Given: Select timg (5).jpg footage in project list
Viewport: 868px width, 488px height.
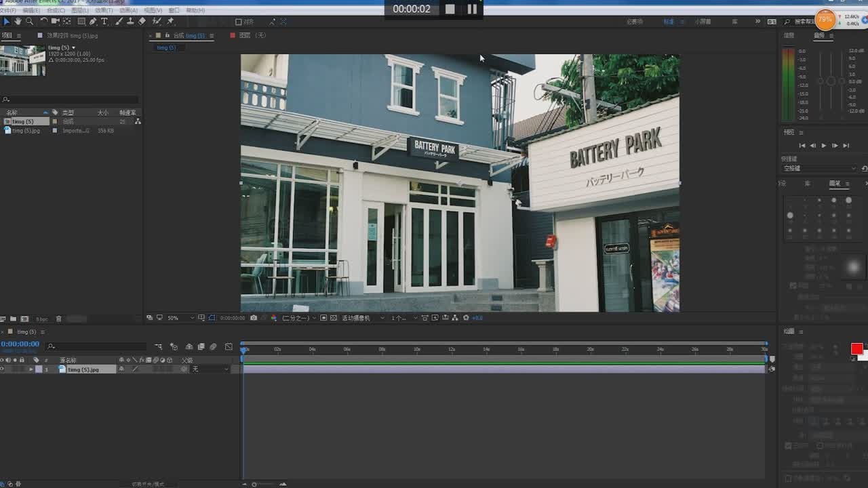Looking at the screenshot, I should tap(27, 130).
